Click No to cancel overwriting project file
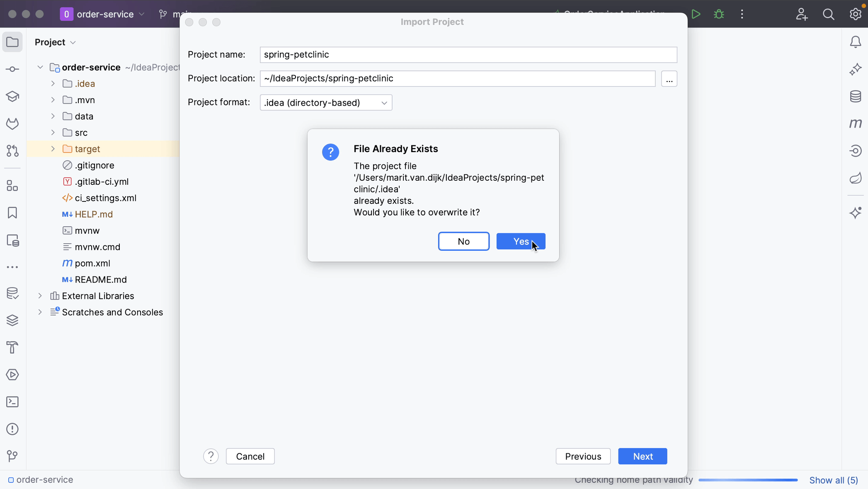 click(464, 241)
